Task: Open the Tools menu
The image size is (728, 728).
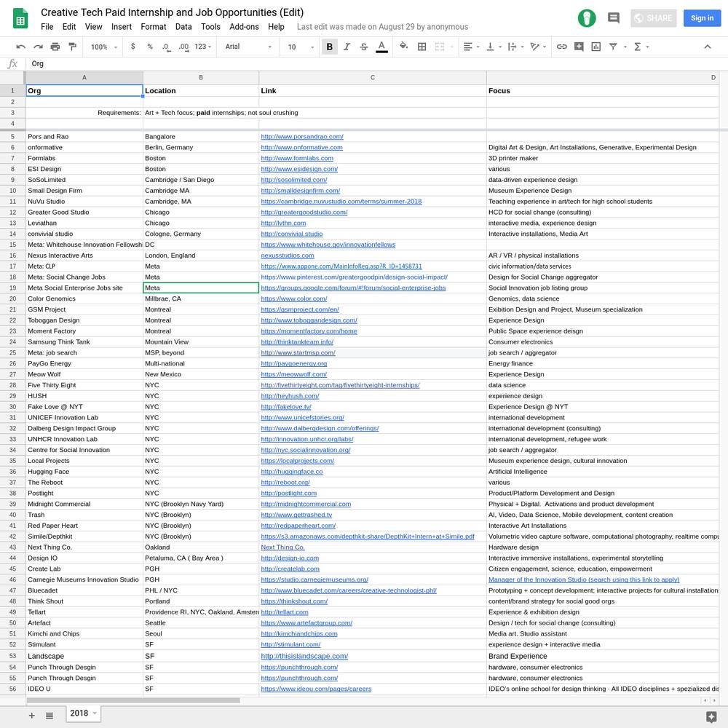Action: tap(211, 27)
